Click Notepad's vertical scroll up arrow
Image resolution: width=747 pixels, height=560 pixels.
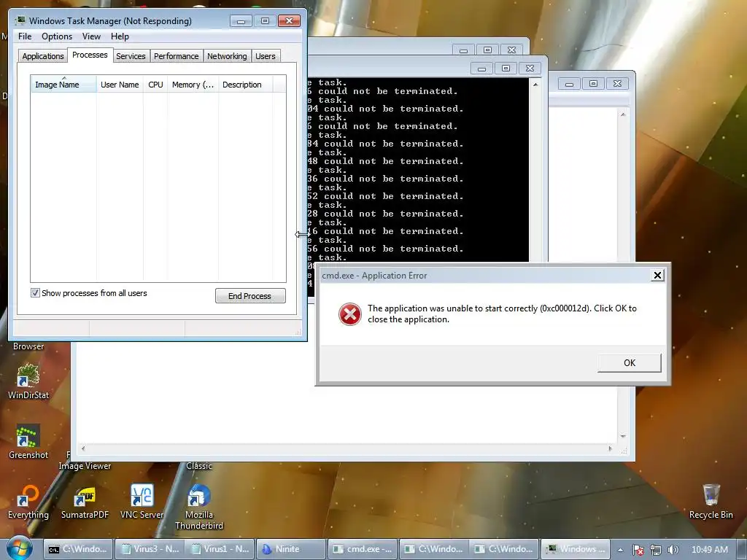(623, 114)
